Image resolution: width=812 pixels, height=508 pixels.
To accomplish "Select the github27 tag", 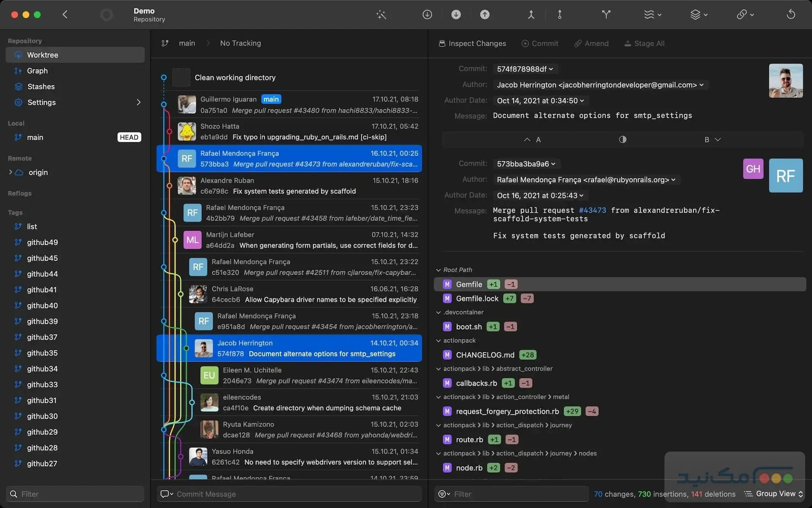I will tap(75, 464).
